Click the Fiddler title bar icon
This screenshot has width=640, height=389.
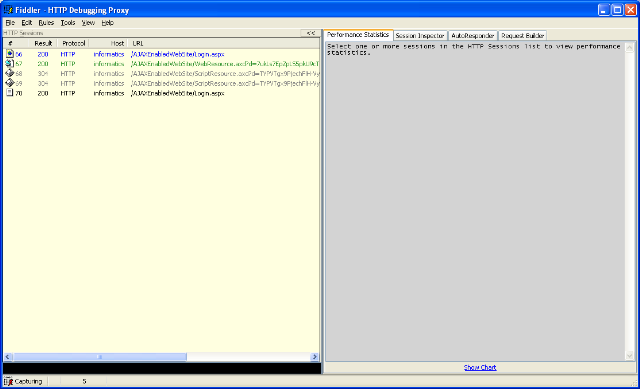(8, 10)
